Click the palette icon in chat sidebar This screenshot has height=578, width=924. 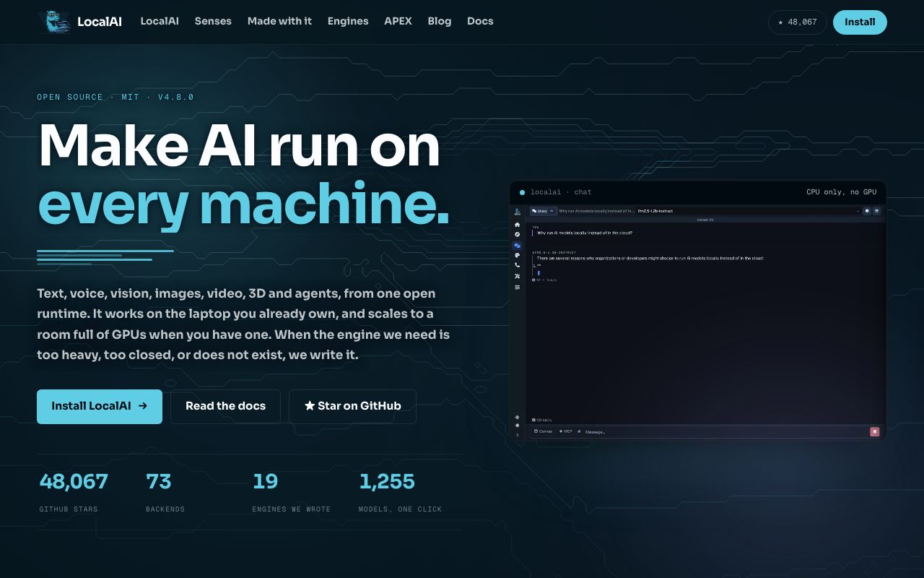pyautogui.click(x=517, y=255)
